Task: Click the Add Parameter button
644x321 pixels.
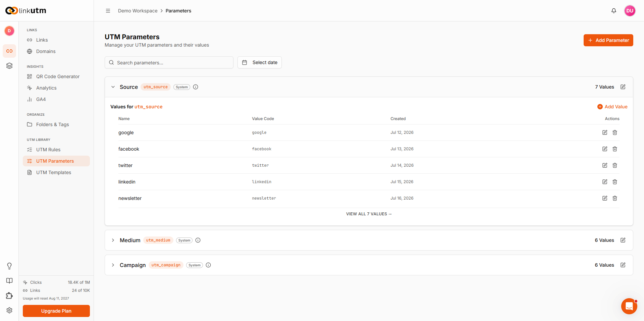Action: tap(608, 40)
